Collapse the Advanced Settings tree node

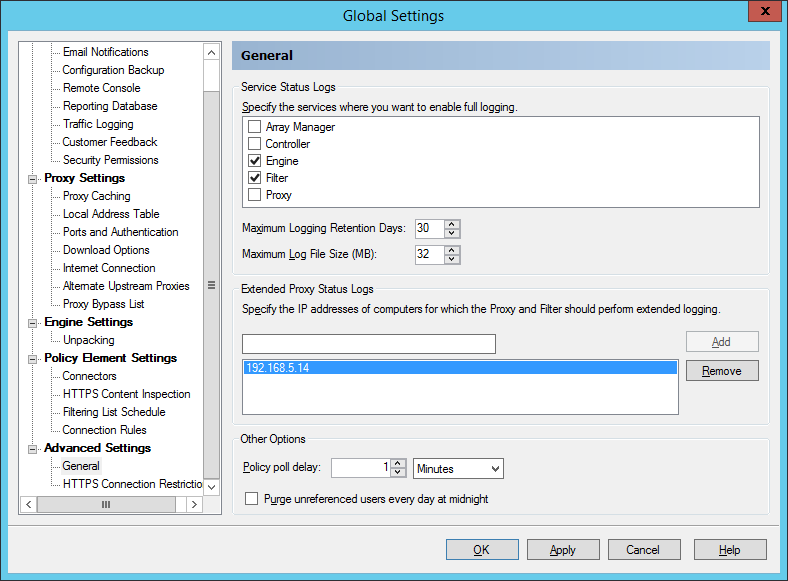coord(33,449)
